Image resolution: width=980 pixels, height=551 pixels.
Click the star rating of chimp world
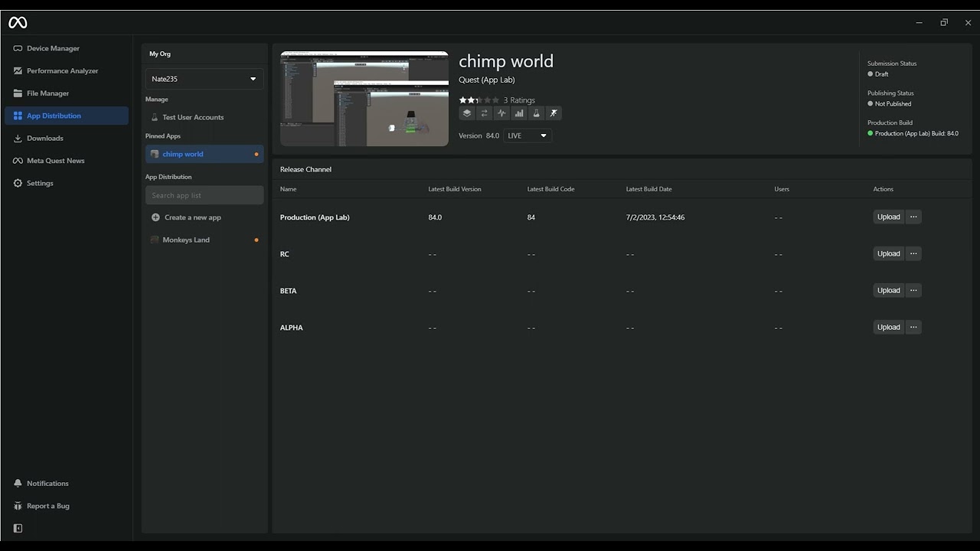coord(479,100)
